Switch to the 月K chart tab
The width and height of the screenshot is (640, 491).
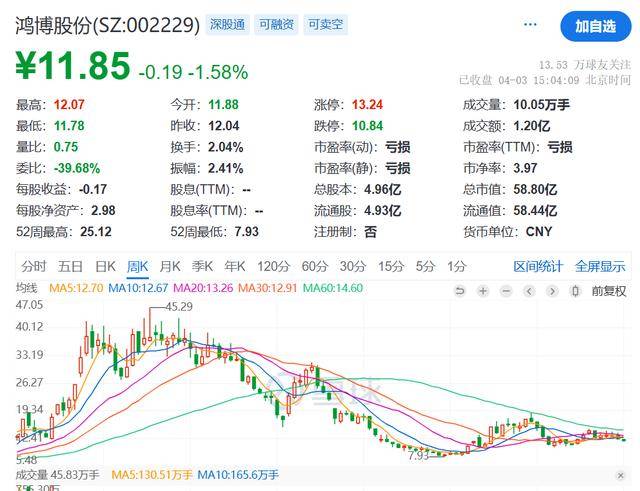point(170,267)
